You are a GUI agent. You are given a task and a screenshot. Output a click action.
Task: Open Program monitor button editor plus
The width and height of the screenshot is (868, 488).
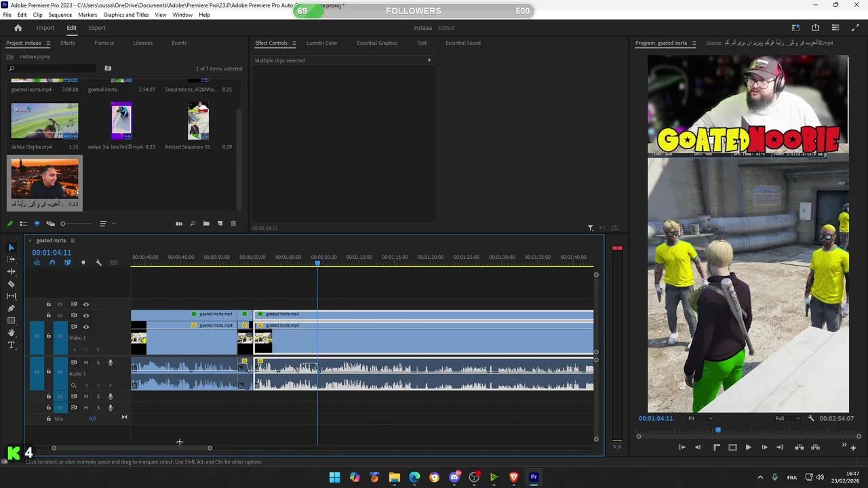click(853, 448)
